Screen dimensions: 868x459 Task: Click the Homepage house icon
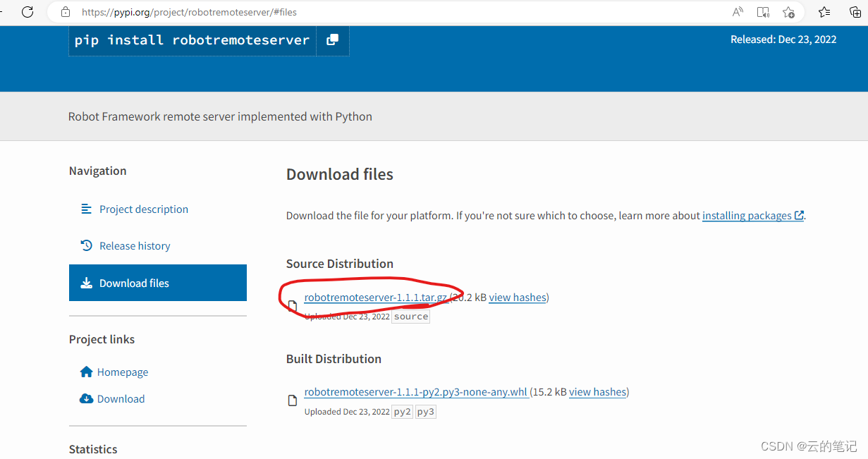pyautogui.click(x=87, y=372)
